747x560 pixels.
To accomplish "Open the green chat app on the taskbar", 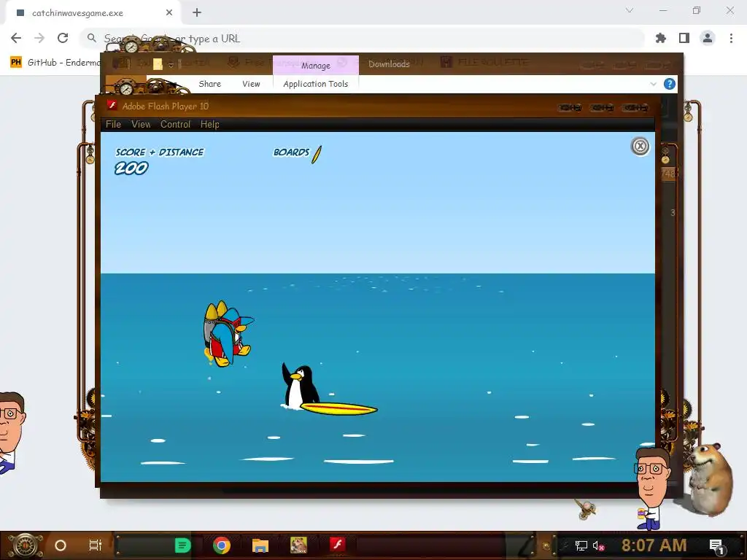I will pos(183,545).
